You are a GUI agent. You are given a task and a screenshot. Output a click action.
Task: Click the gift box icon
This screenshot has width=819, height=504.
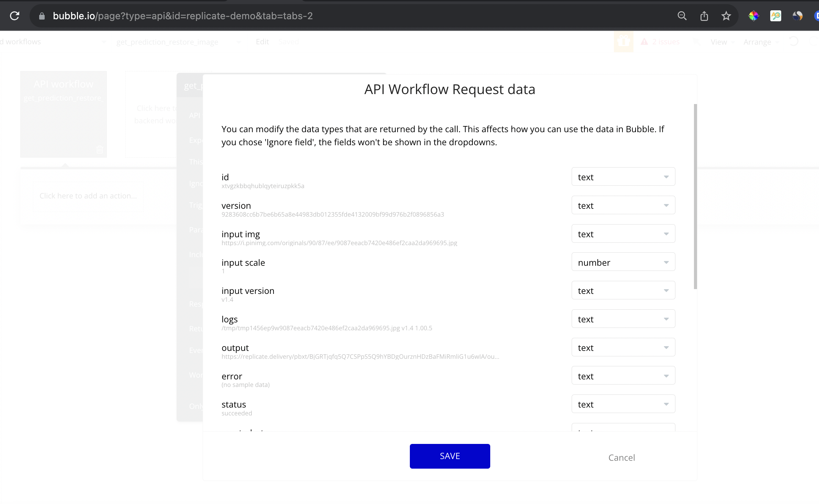(623, 42)
